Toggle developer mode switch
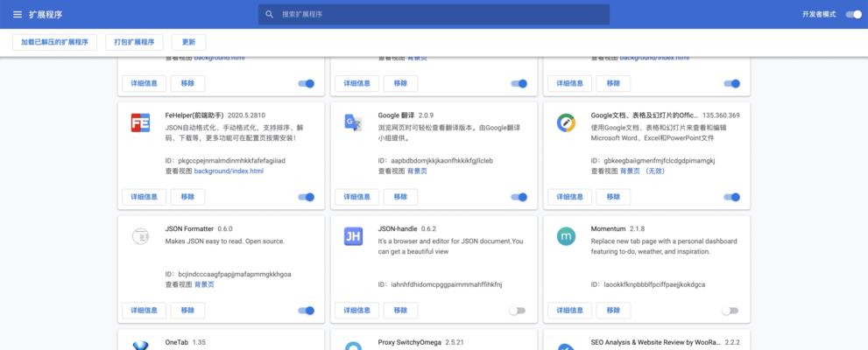Viewport: 868px width, 350px height. pos(854,14)
